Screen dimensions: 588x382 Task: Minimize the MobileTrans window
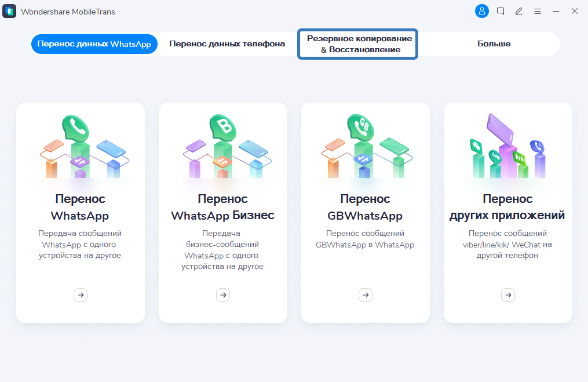coord(556,11)
